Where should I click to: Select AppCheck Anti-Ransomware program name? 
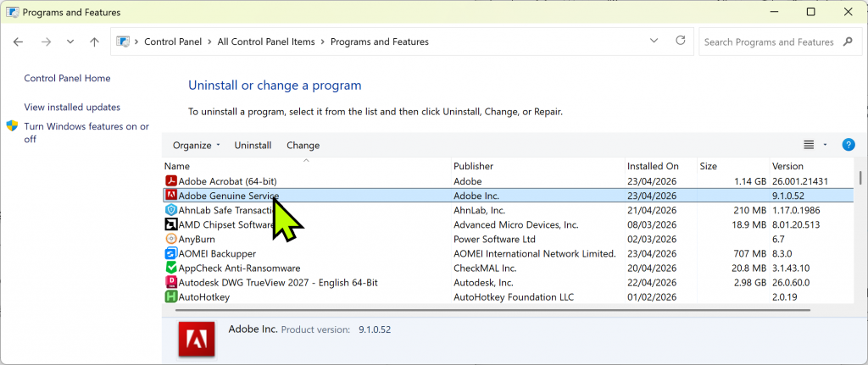click(x=239, y=268)
